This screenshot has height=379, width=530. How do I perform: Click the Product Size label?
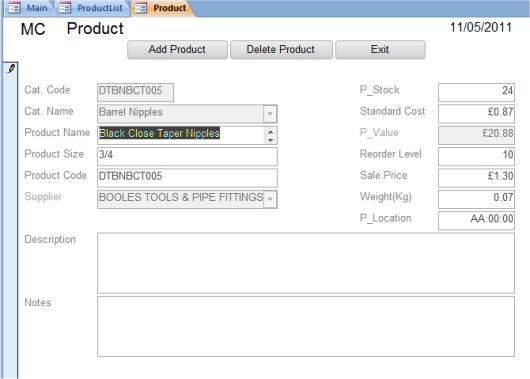54,154
